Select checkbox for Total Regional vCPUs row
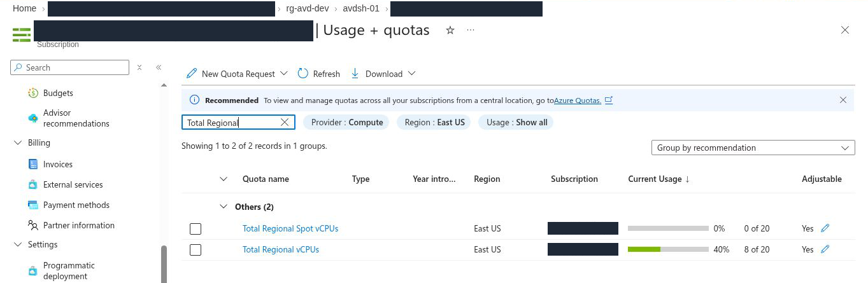868x283 pixels. point(196,250)
